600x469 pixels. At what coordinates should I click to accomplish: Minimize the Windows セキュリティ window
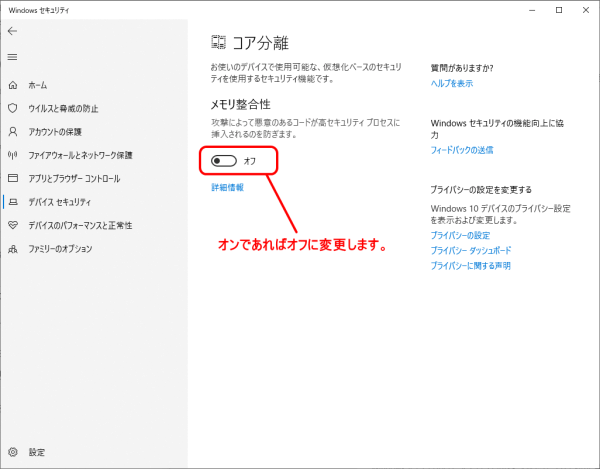(x=532, y=10)
